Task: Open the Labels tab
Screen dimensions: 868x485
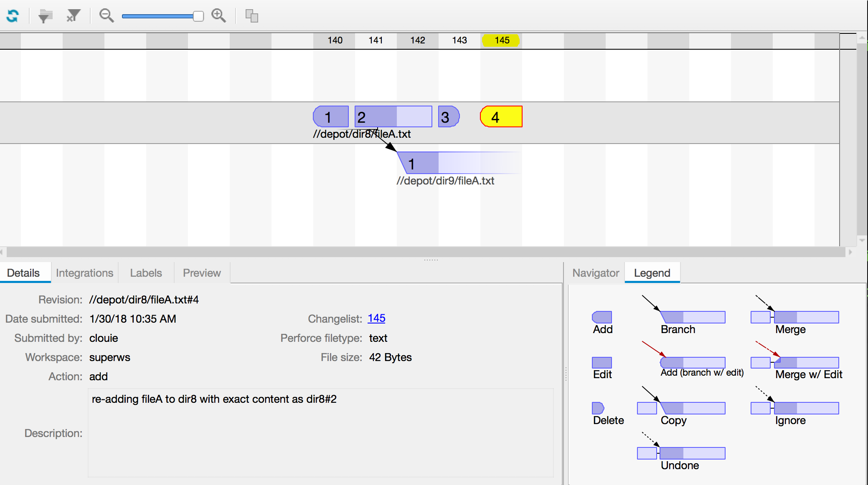Action: (146, 273)
